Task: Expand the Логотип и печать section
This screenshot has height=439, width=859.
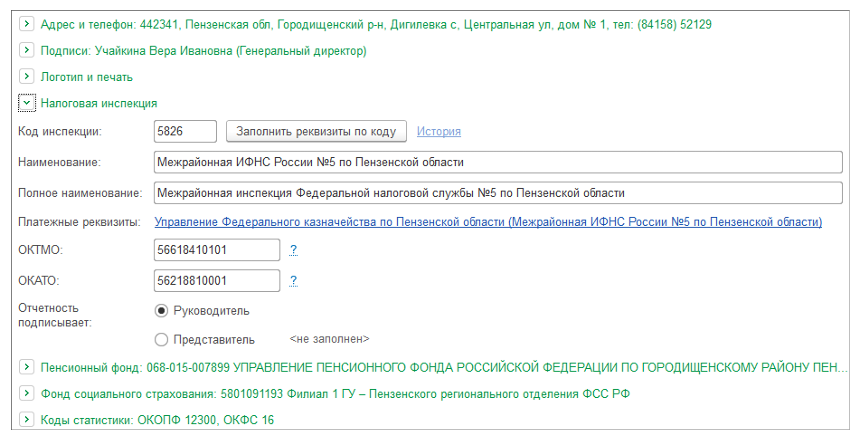Action: click(x=27, y=76)
